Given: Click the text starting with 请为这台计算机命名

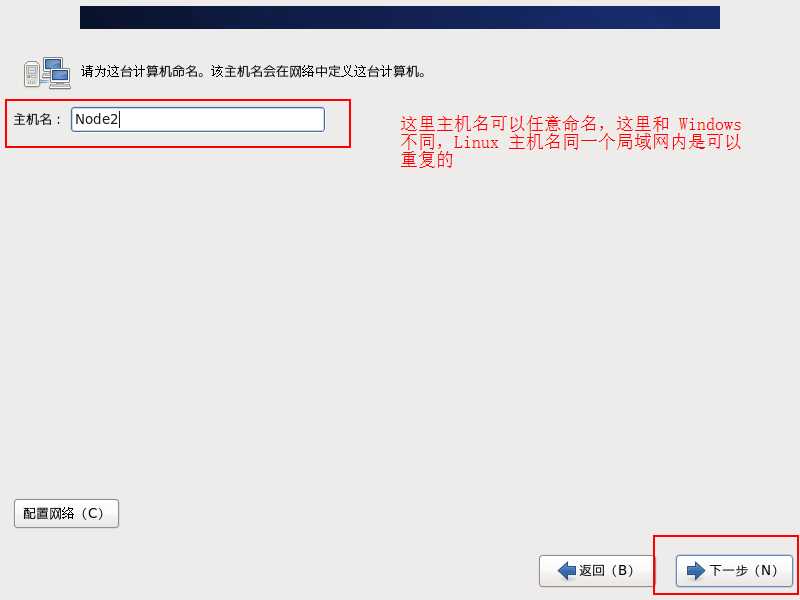Looking at the screenshot, I should point(254,71).
